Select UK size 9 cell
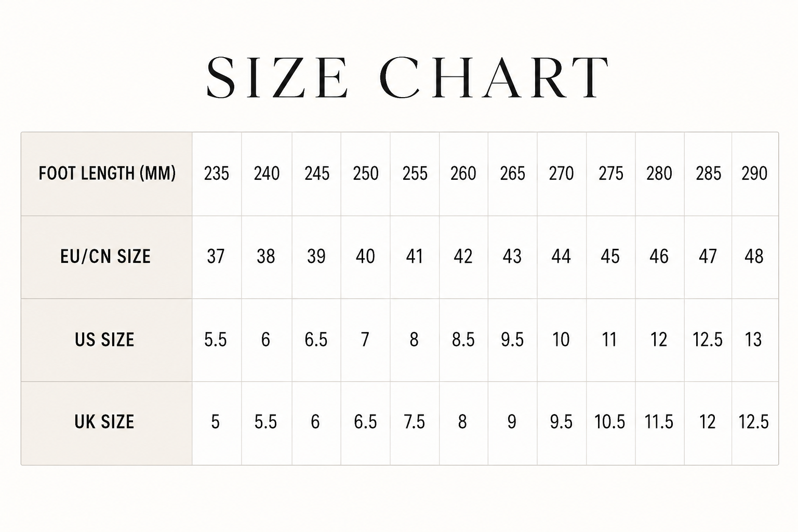Screen dimensions: 798x532 (512, 423)
